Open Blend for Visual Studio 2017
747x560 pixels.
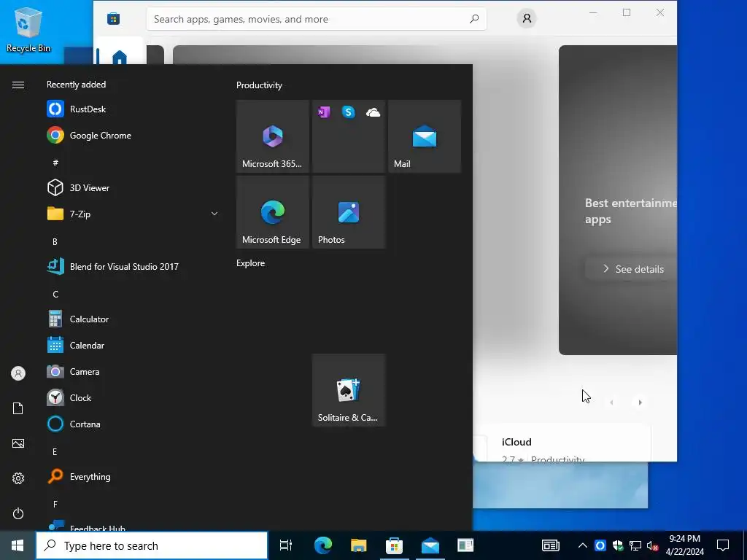[133, 267]
